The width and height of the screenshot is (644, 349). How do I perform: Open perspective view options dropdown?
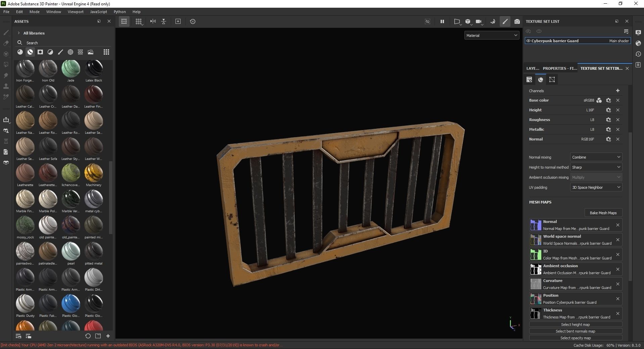coord(457,21)
